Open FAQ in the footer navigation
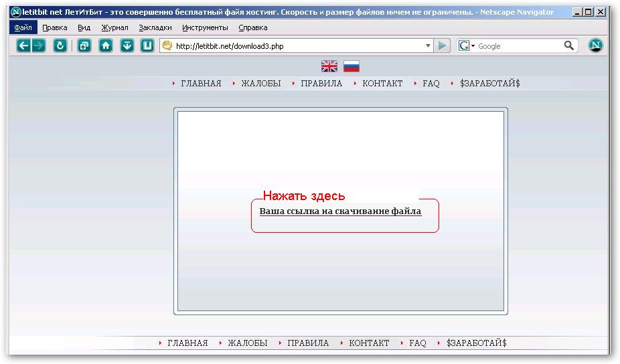Viewport: 620px width, 364px height. click(418, 343)
